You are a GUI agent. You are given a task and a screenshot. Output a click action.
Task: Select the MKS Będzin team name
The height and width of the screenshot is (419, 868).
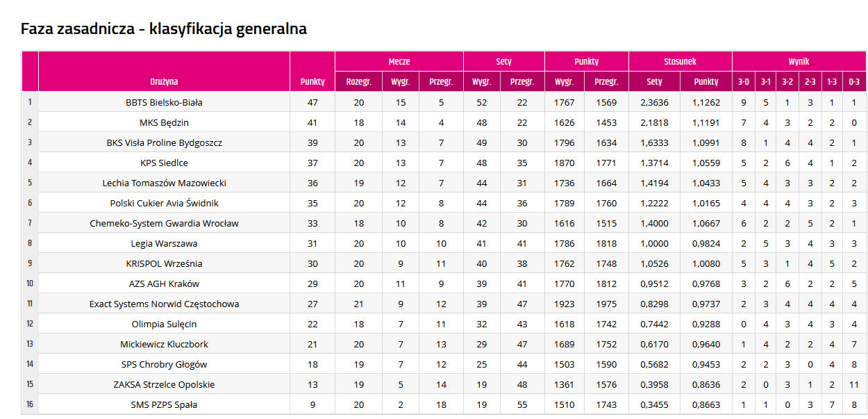point(164,122)
